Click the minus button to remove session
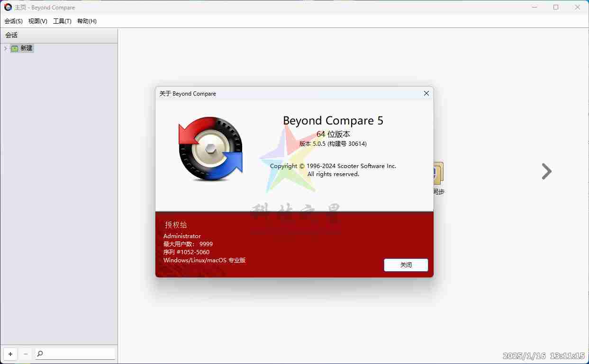 [x=26, y=354]
